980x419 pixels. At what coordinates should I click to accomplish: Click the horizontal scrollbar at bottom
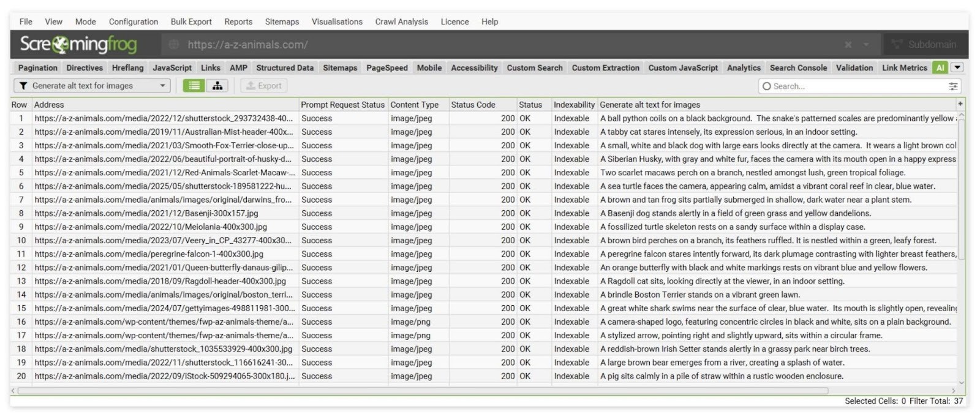pos(423,390)
